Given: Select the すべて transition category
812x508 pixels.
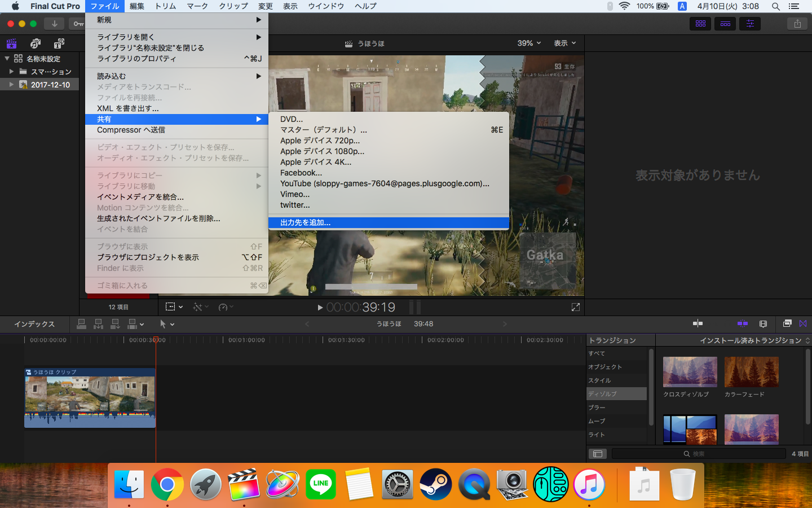Looking at the screenshot, I should (x=616, y=353).
